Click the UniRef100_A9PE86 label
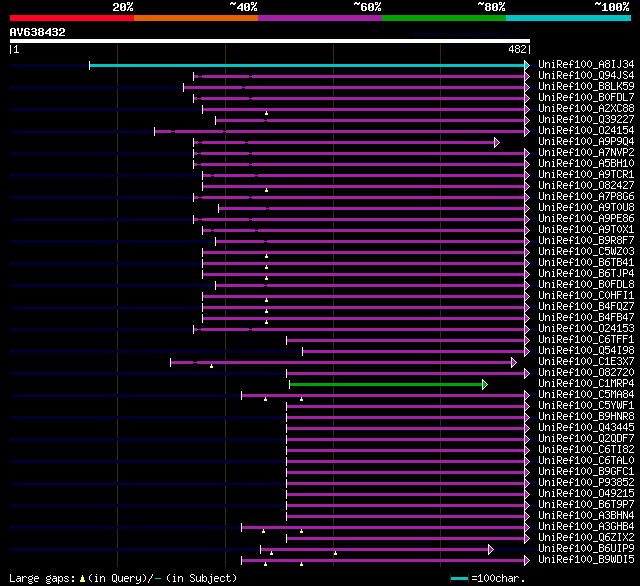 pyautogui.click(x=586, y=219)
